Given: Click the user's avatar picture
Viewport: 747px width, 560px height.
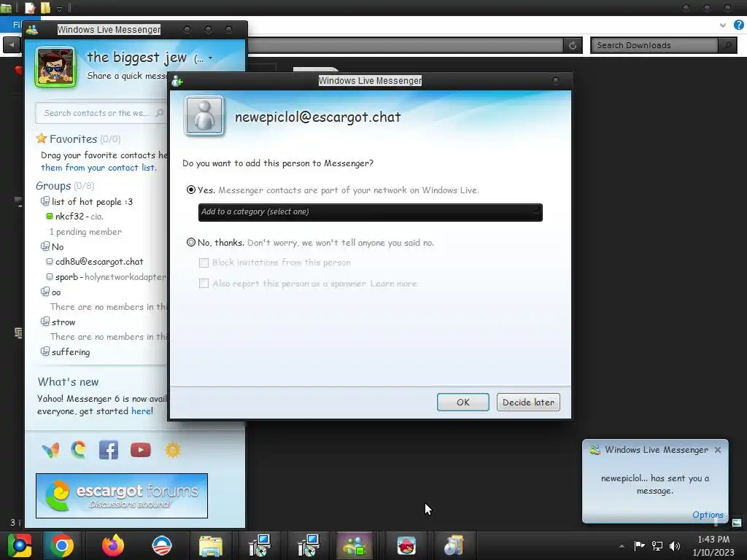Looking at the screenshot, I should (x=55, y=66).
